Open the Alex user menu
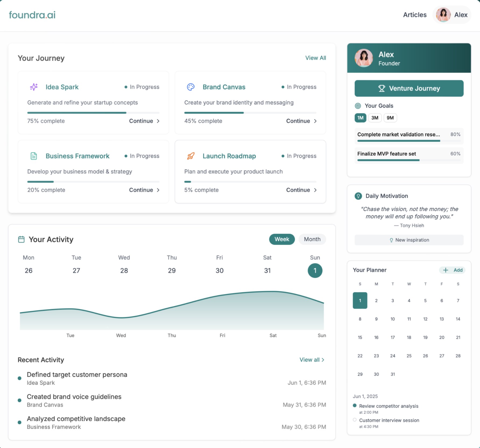Viewport: 480px width, 448px height. tap(452, 15)
